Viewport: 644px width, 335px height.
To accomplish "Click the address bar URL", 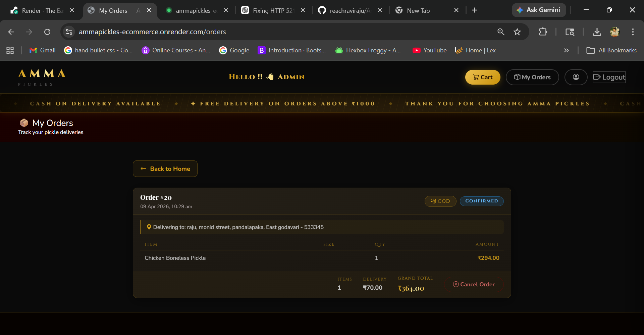I will click(x=152, y=32).
